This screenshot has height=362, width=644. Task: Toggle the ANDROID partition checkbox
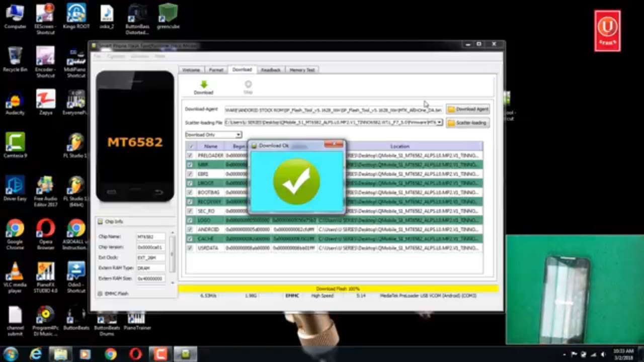tap(190, 229)
